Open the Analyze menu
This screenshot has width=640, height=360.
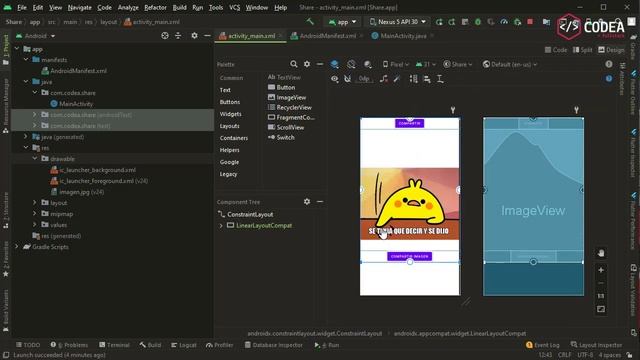coord(128,7)
